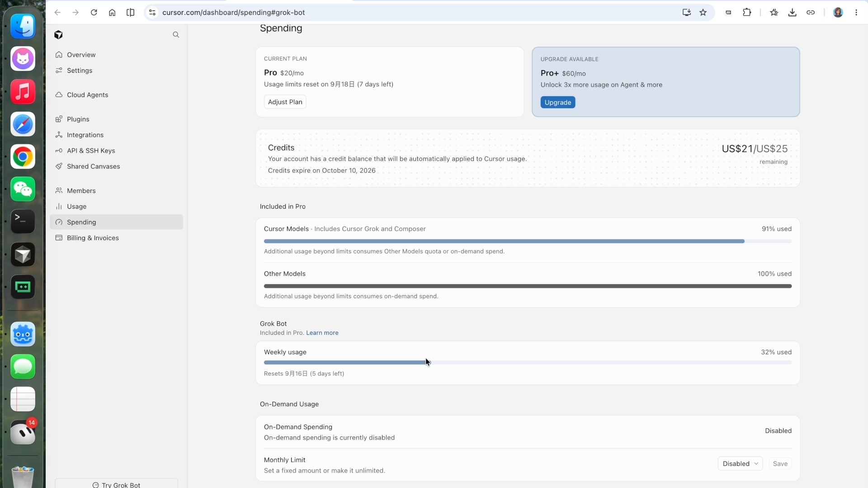
Task: Click the Grok Bot weekly usage bar
Action: pos(528,362)
